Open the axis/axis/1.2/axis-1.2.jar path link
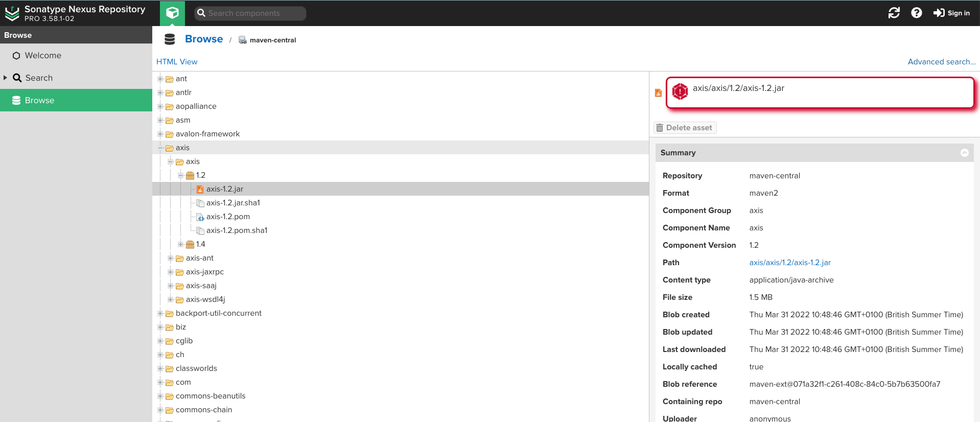Screen dimensions: 980x422 [790, 263]
